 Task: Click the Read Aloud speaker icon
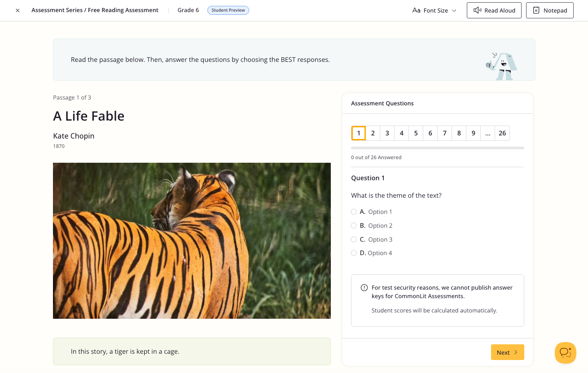(x=478, y=10)
